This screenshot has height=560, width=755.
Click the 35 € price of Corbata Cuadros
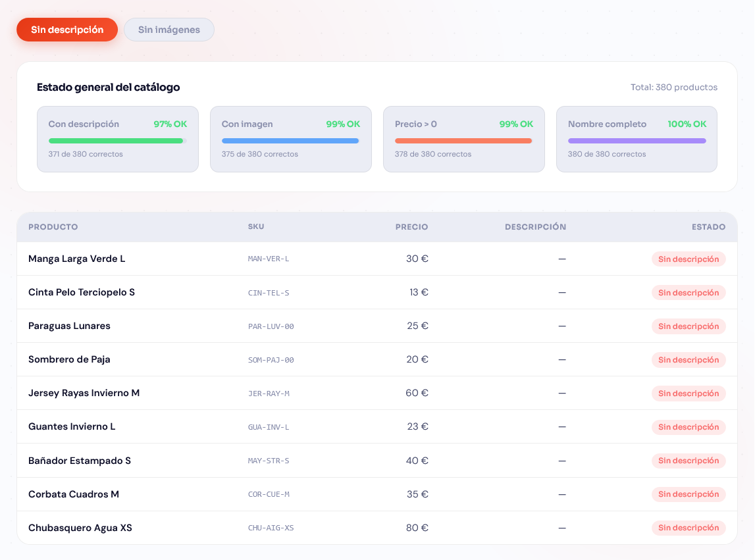(417, 494)
